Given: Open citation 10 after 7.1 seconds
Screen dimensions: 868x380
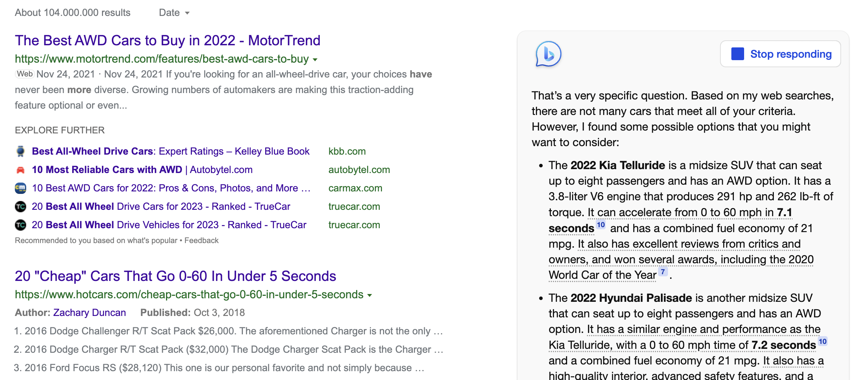Looking at the screenshot, I should [601, 225].
